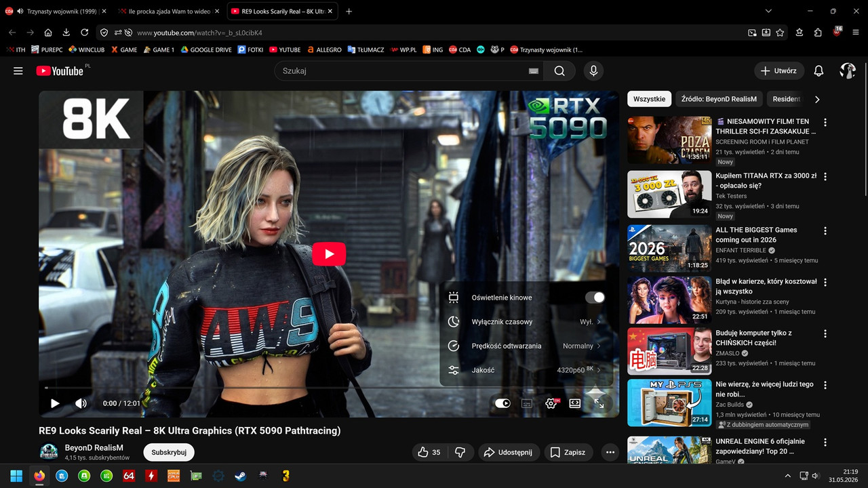Image resolution: width=868 pixels, height=488 pixels.
Task: Open more actions ellipsis below video
Action: tap(610, 452)
